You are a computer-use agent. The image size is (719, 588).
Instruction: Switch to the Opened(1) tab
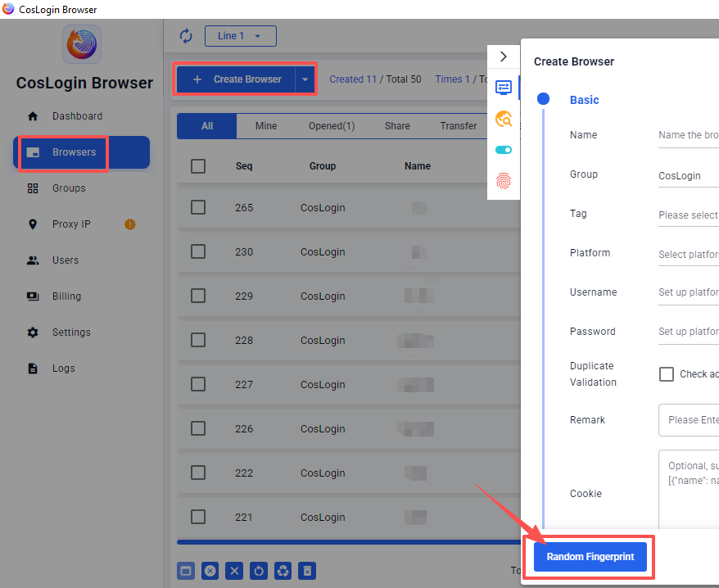pyautogui.click(x=332, y=125)
